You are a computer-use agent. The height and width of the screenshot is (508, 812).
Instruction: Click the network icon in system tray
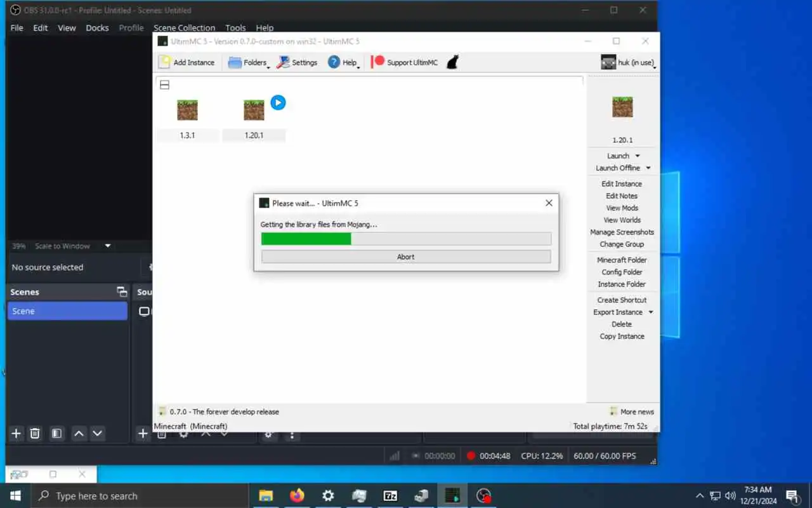click(x=715, y=496)
